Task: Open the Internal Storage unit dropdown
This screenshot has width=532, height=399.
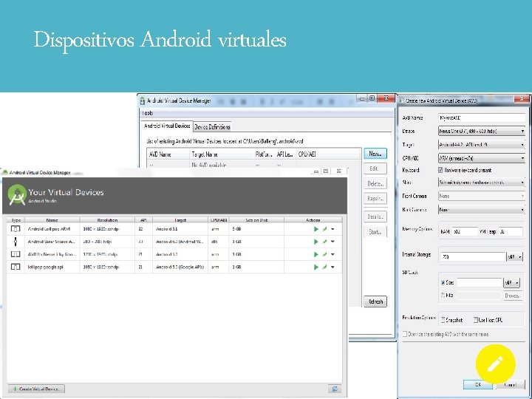Action: 515,257
